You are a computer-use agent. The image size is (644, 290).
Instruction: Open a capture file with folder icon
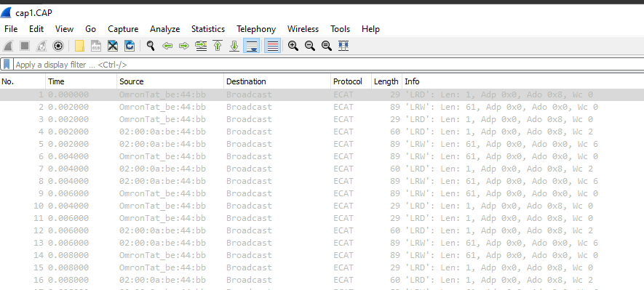(79, 46)
